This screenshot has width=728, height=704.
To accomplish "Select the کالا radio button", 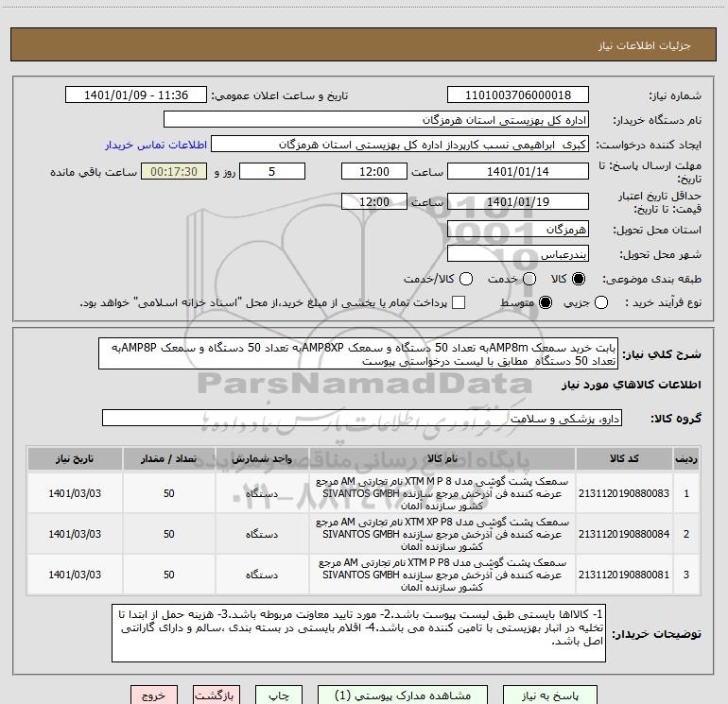I will coord(579,279).
